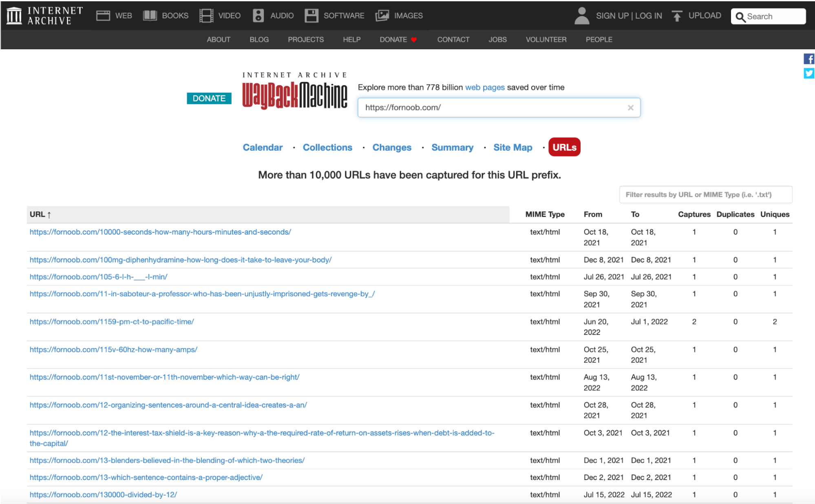
Task: Switch to the Changes tab
Action: click(x=392, y=147)
